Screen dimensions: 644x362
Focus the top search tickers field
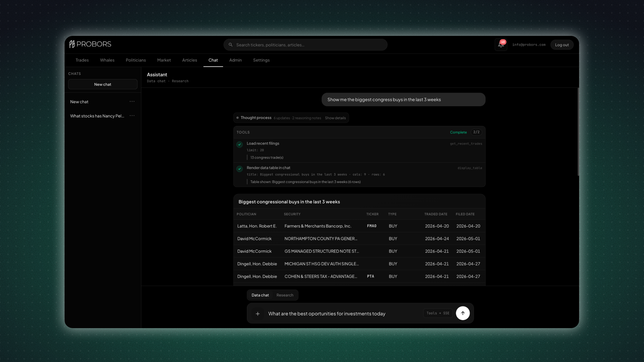(x=305, y=45)
